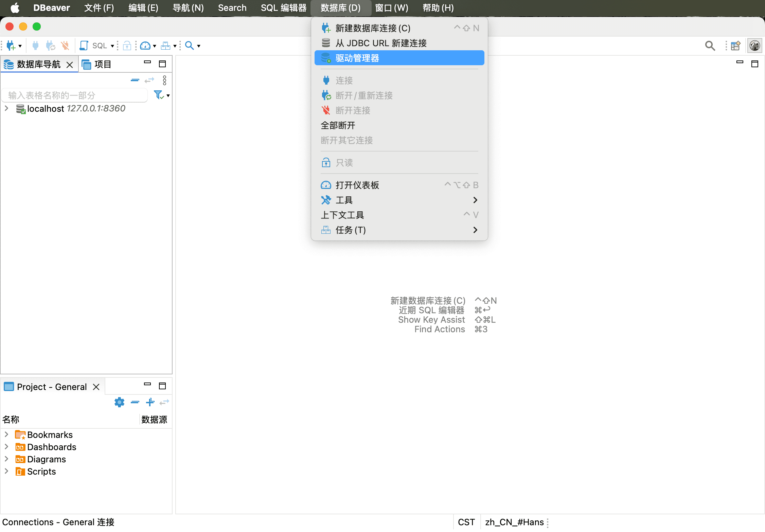
Task: Open the navigator view menu (three dots)
Action: (x=164, y=80)
